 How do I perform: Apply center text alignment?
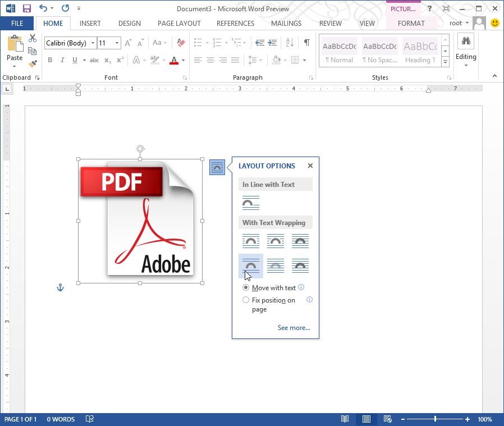[211, 60]
